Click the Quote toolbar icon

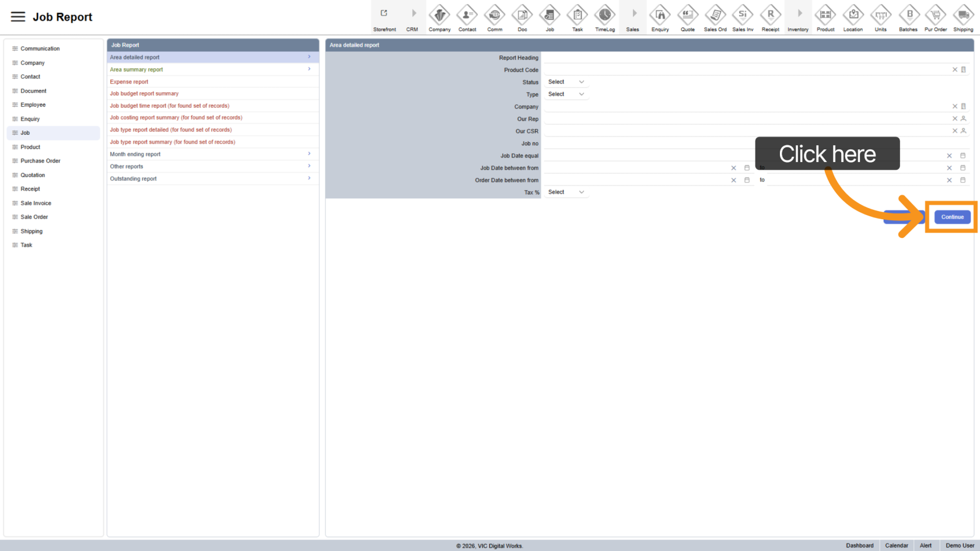tap(687, 15)
